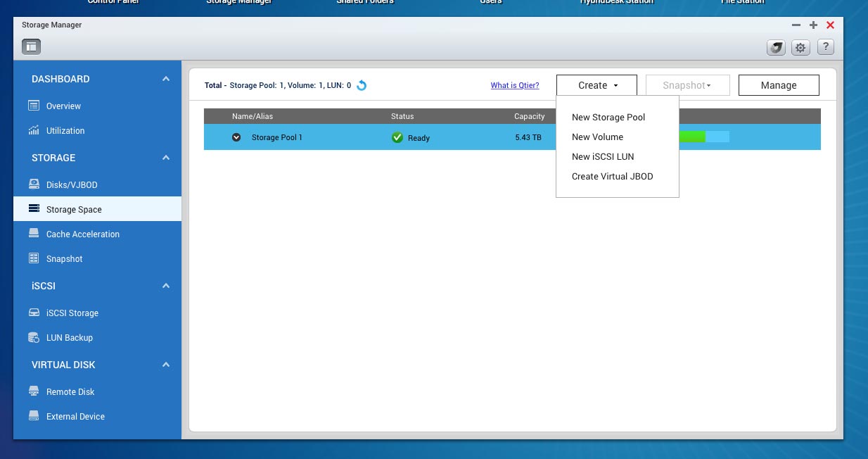
Task: Go to Utilization in sidebar
Action: [x=65, y=131]
